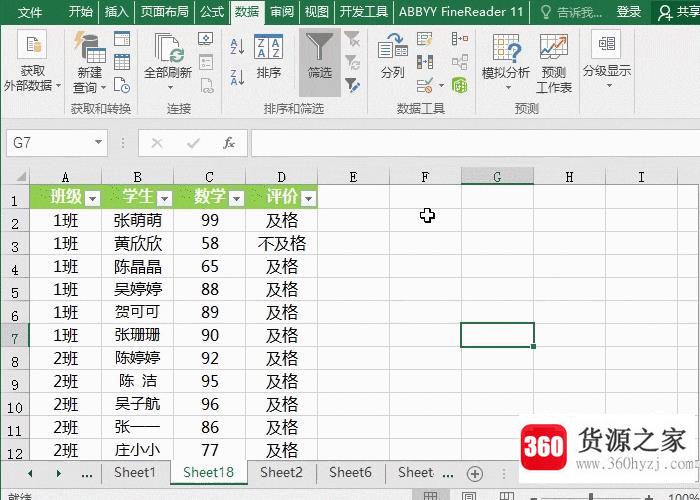Click the formula bar enter checkmark icon
Viewport: 700px width, 500px height.
193,143
